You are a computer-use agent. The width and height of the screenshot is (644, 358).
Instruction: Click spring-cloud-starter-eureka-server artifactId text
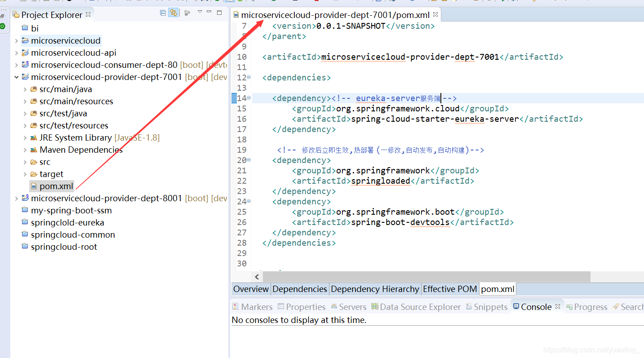435,119
